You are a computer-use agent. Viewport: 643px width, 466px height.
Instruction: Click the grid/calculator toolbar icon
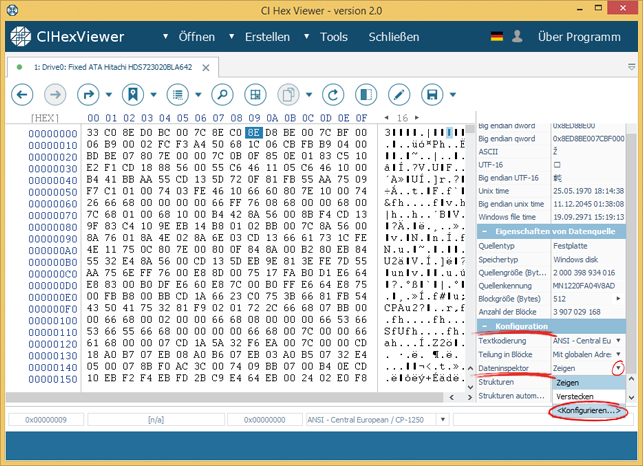[255, 95]
